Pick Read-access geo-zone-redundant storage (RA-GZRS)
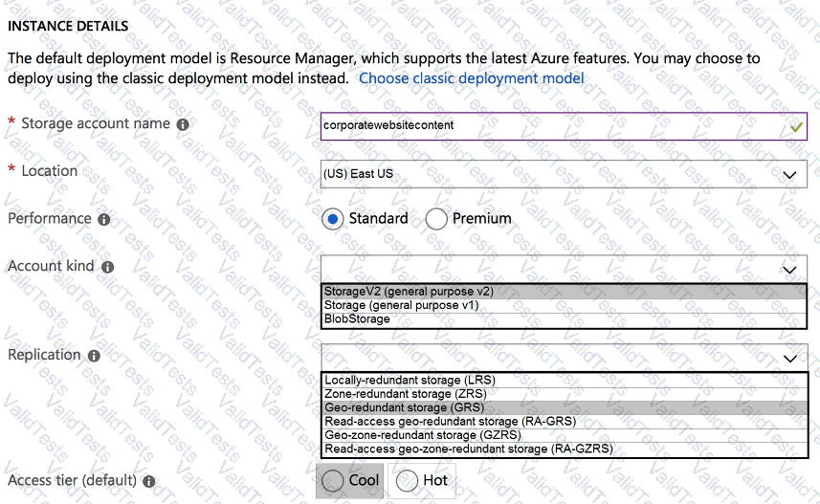This screenshot has width=820, height=504. point(468,449)
